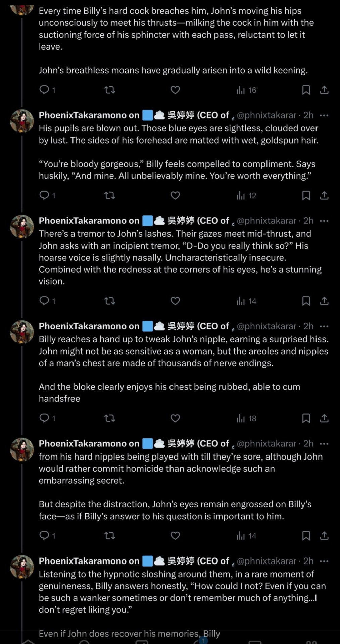The height and width of the screenshot is (644, 340).
Task: Click reply icon under "he's a stunning vision"
Action: pos(44,301)
